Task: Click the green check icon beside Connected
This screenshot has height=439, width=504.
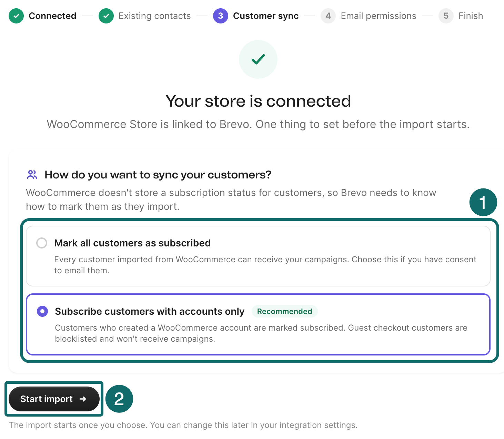Action: [x=16, y=16]
